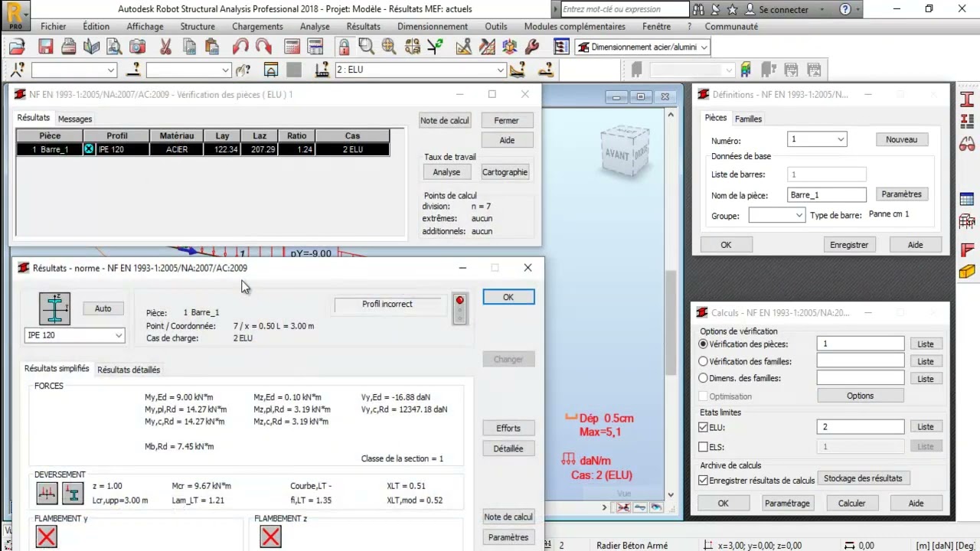Screen dimensions: 980x551
Task: Click the AVANT view cube
Action: tap(625, 152)
